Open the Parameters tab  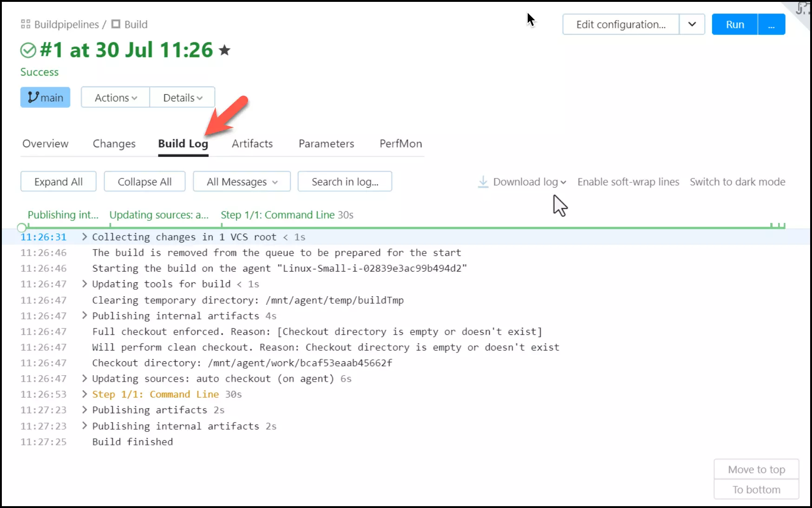point(326,143)
